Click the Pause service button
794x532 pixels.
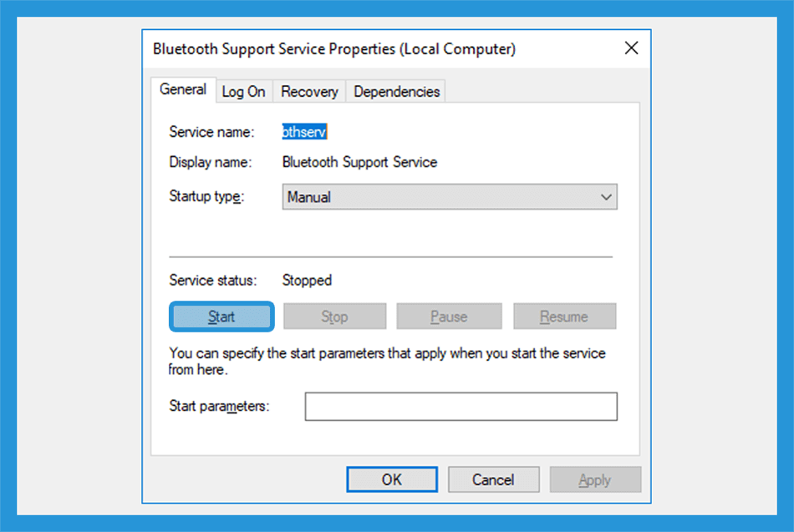(449, 317)
